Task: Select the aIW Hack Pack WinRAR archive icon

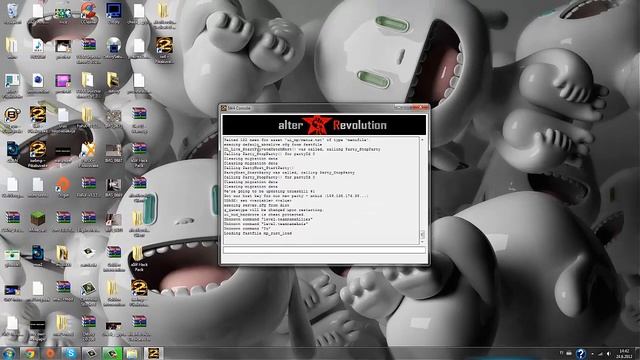Action: [139, 149]
